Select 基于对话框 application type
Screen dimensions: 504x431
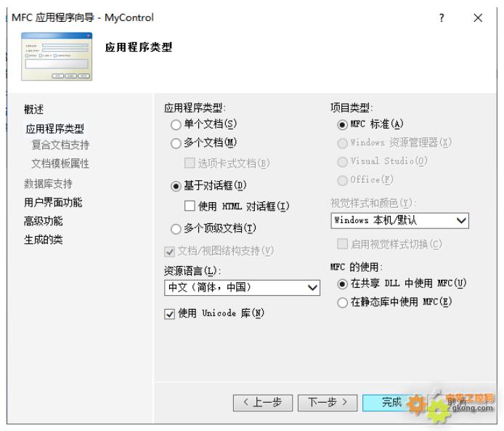click(176, 186)
